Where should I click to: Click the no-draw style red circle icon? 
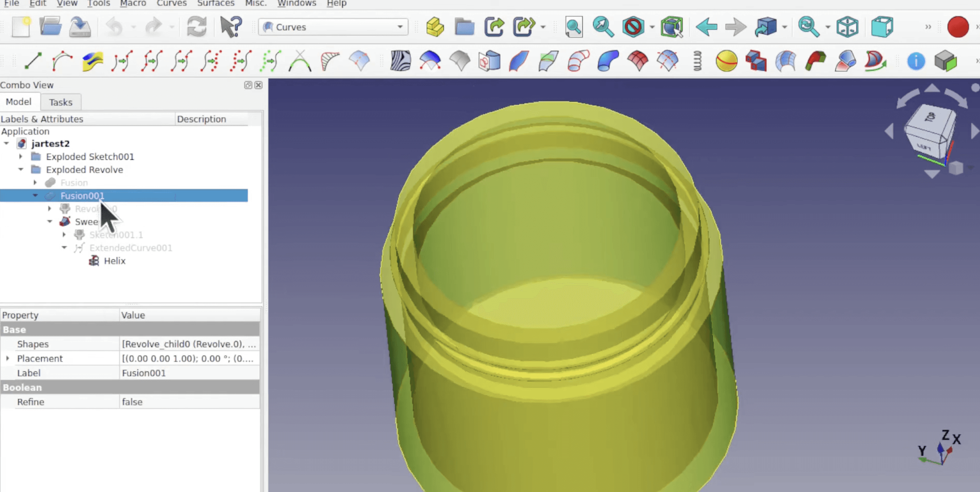[x=633, y=27]
